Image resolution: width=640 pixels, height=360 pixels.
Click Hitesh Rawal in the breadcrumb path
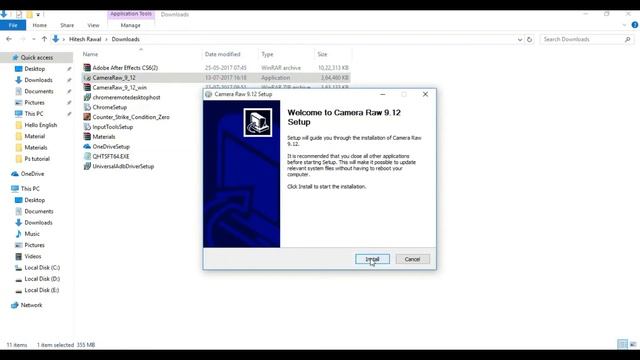85,39
